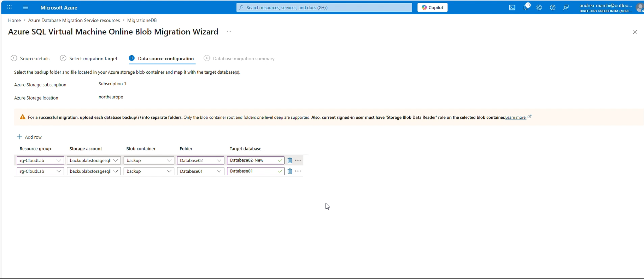Open Blob container dropdown in first row
Screen dimensions: 644x279
(x=149, y=160)
